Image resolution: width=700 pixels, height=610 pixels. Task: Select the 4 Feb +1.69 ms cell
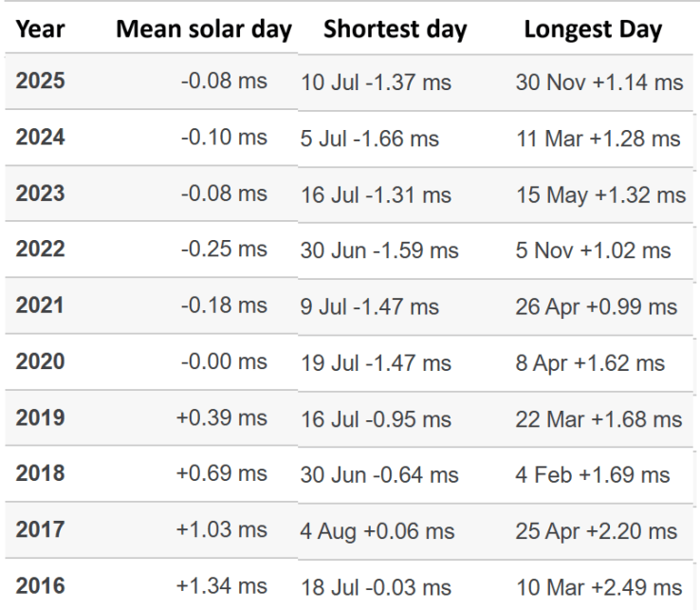coord(593,474)
